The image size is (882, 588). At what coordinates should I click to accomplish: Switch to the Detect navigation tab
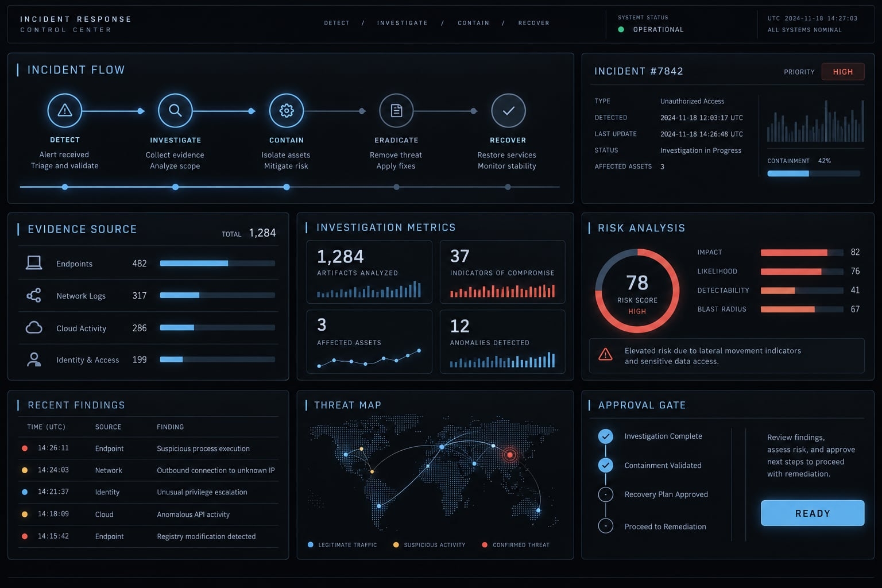[336, 23]
